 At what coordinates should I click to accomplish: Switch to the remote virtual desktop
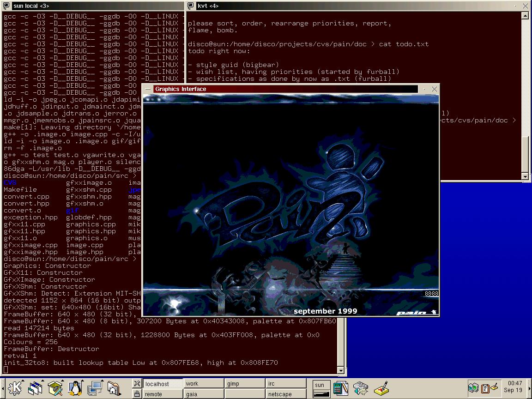pos(163,394)
